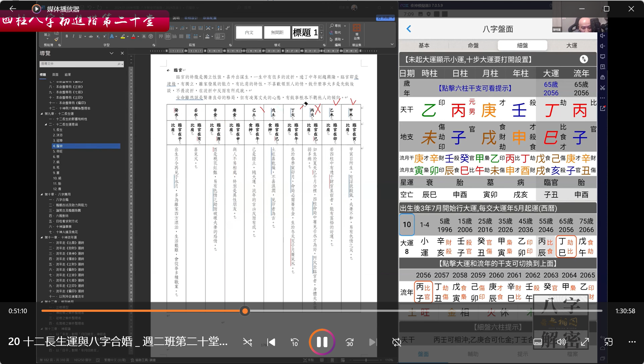Open highlight color dropdown arrow
The image size is (644, 364).
coord(128,36)
